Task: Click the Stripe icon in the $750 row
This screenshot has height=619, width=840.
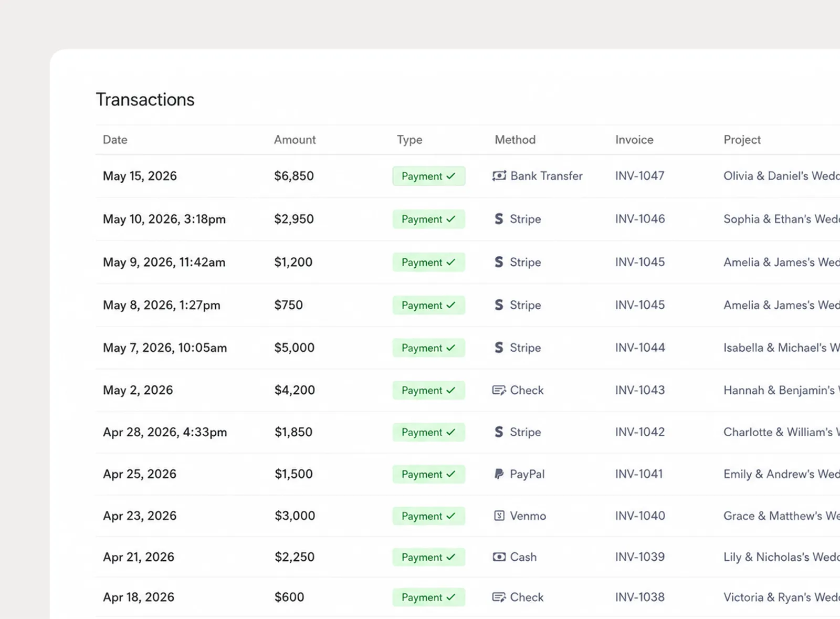Action: 499,305
